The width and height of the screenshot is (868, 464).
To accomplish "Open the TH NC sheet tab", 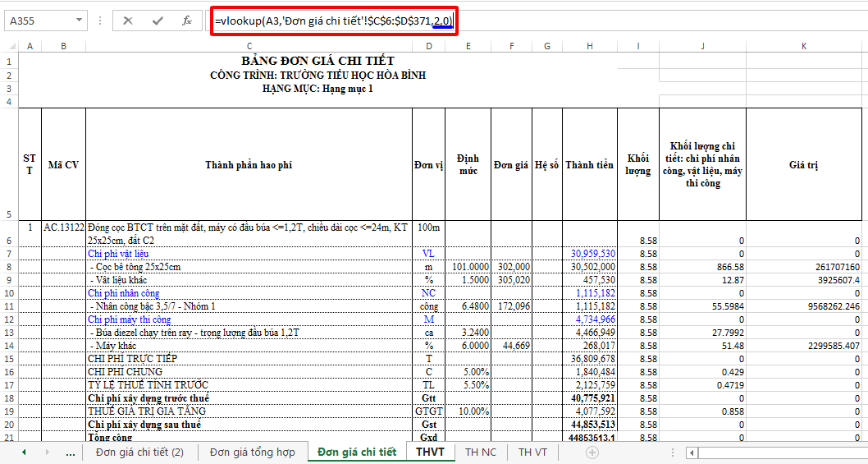I will tap(481, 453).
